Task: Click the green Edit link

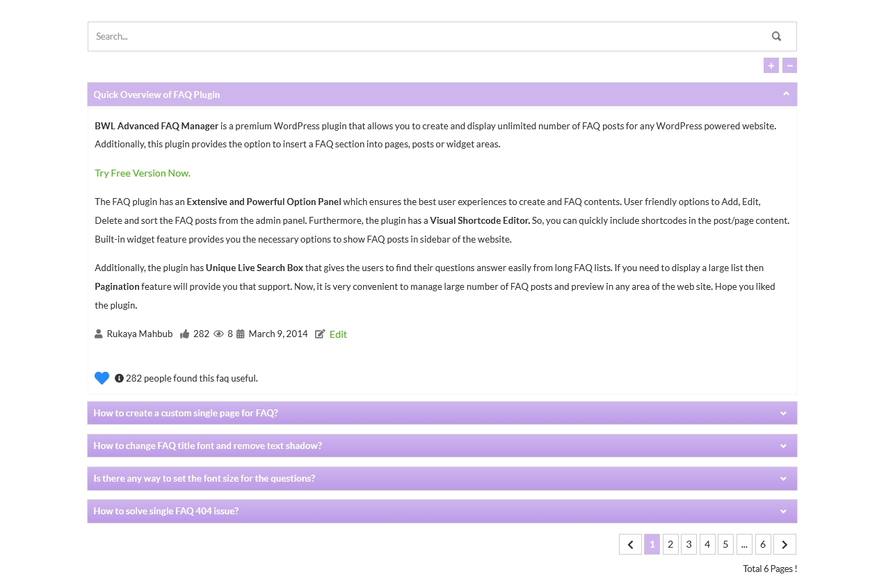Action: click(x=338, y=334)
